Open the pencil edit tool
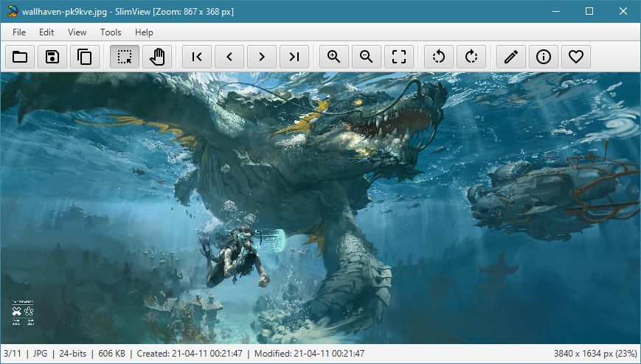This screenshot has height=364, width=641. pyautogui.click(x=511, y=57)
